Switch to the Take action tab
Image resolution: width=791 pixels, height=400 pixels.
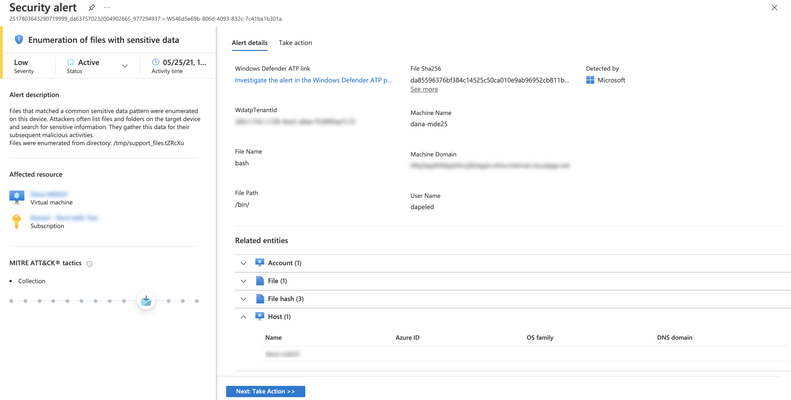pyautogui.click(x=296, y=43)
